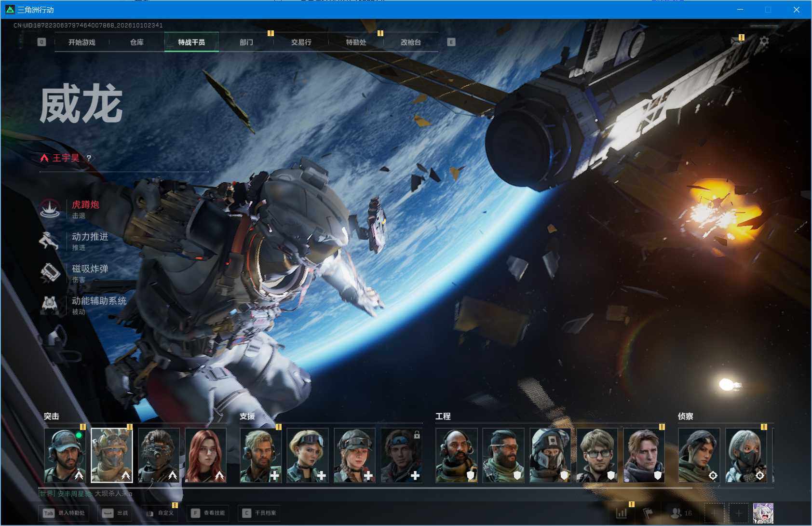Switch to the 交易行 tab
Image resolution: width=812 pixels, height=526 pixels.
click(x=301, y=42)
